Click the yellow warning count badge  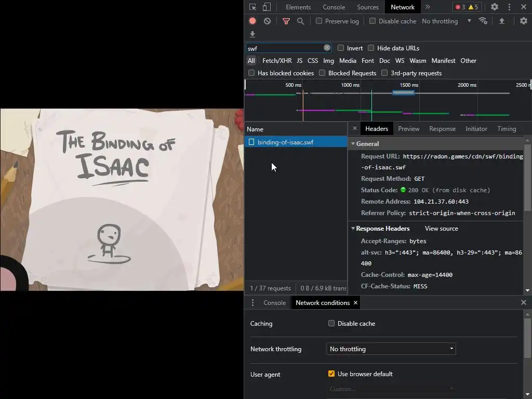[x=473, y=7]
